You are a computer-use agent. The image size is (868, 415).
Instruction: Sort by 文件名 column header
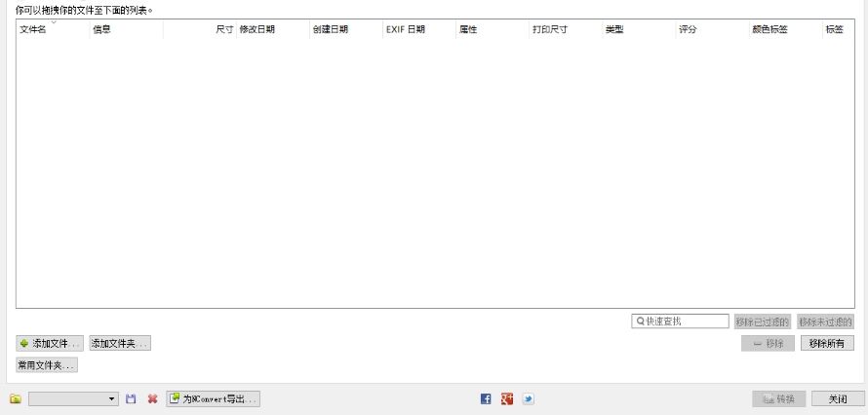click(x=53, y=30)
